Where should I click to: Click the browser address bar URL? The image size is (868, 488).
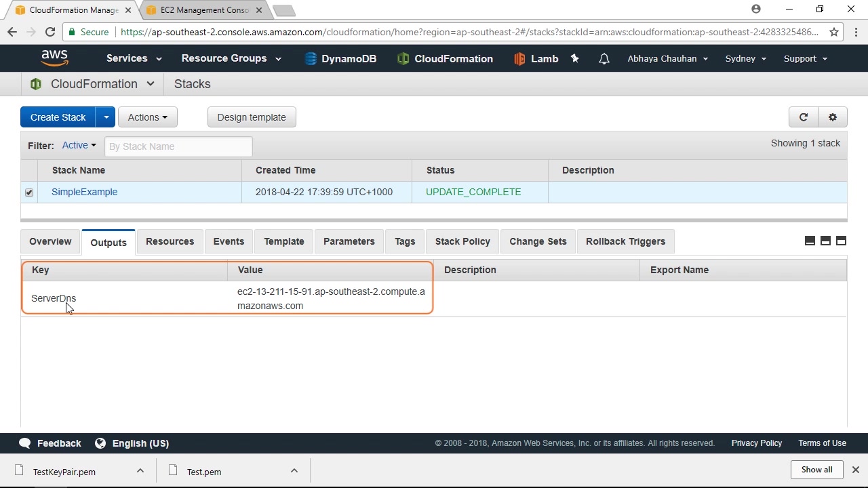(469, 32)
